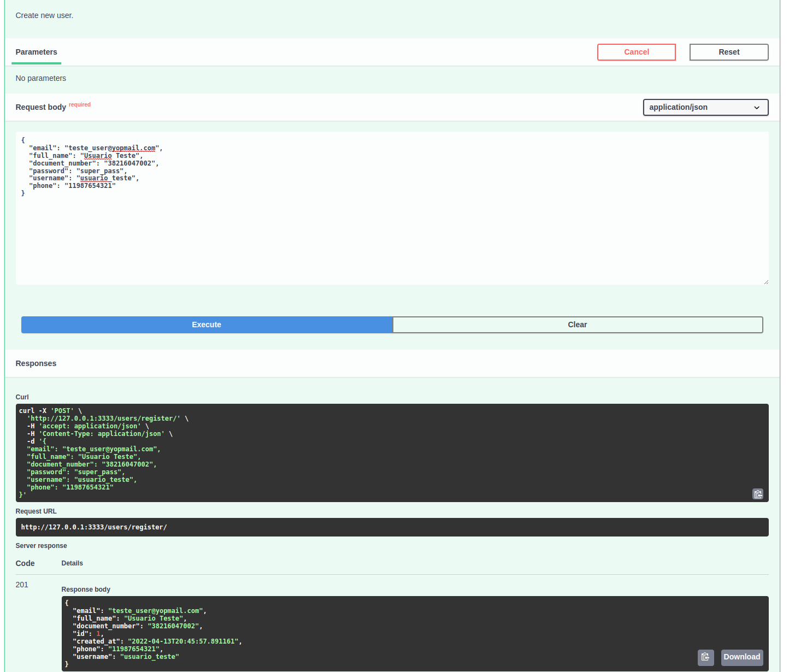Click the phone line in request body
This screenshot has height=672, width=795.
[x=72, y=186]
